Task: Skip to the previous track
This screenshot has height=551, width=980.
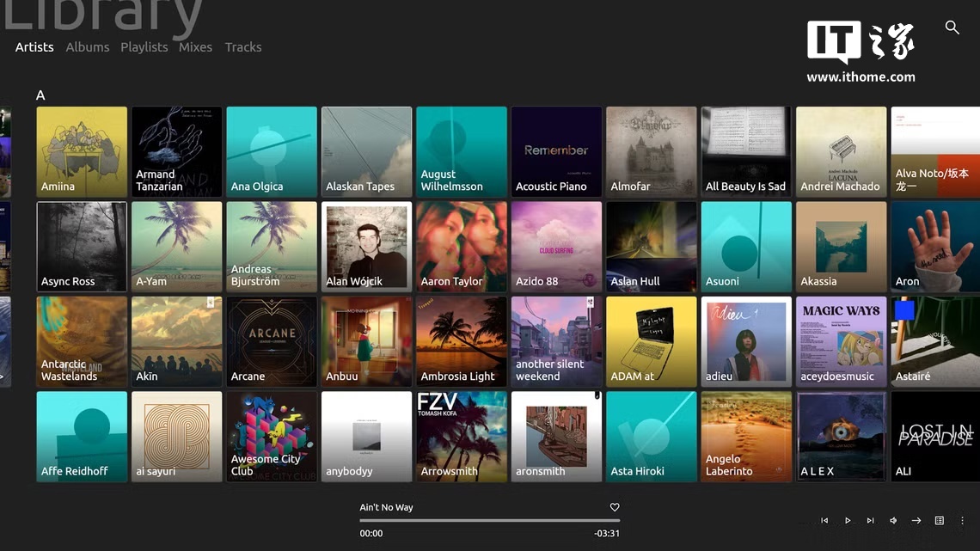Action: coord(824,520)
